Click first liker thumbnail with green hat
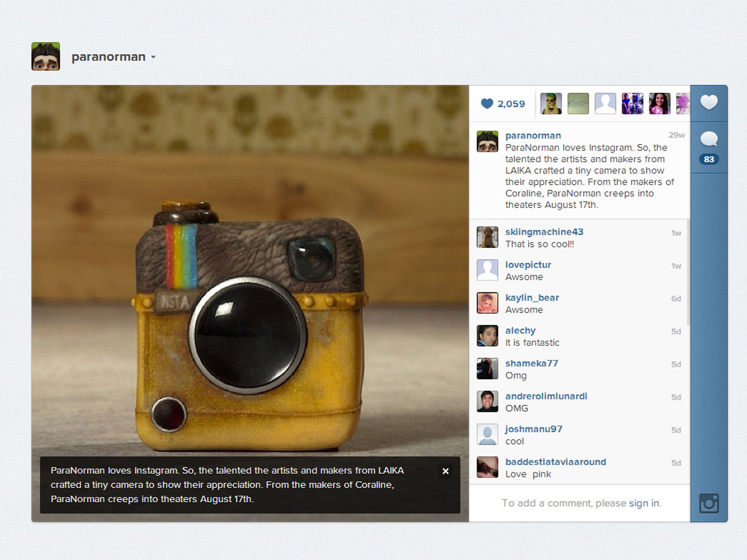The width and height of the screenshot is (747, 560). pos(551,104)
